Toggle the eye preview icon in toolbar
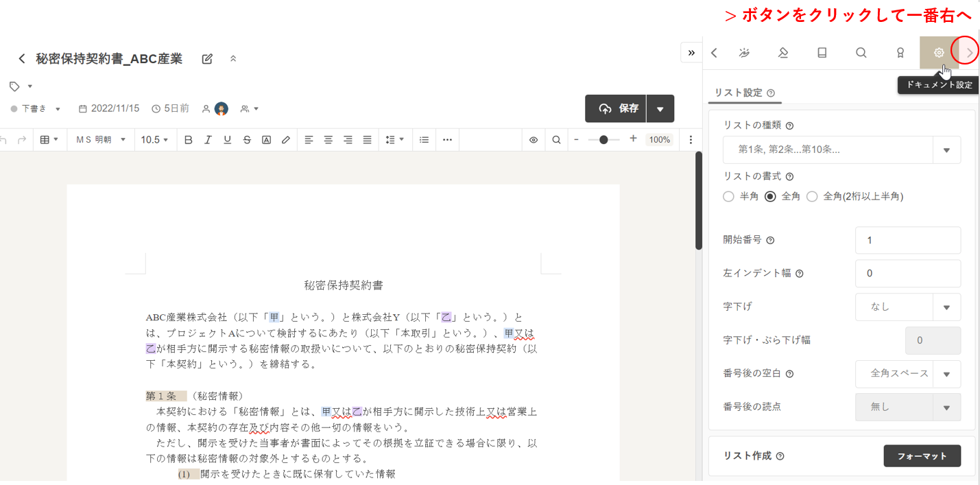Image resolution: width=980 pixels, height=485 pixels. (x=534, y=140)
